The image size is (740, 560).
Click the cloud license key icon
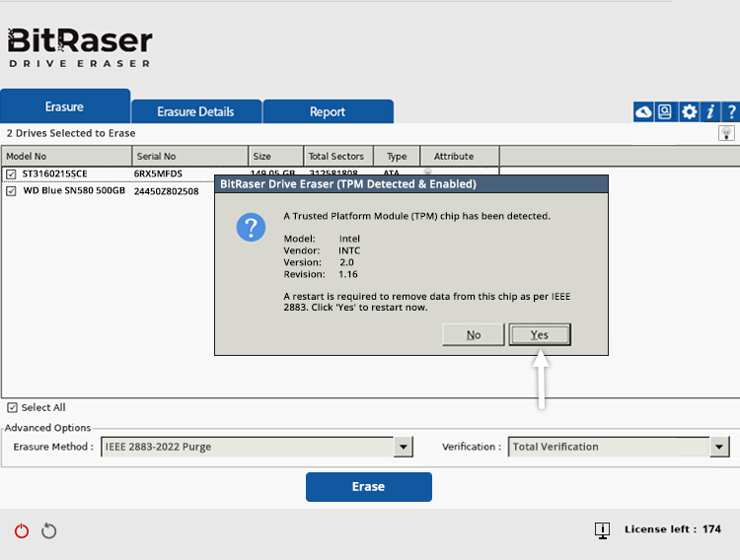pos(643,111)
